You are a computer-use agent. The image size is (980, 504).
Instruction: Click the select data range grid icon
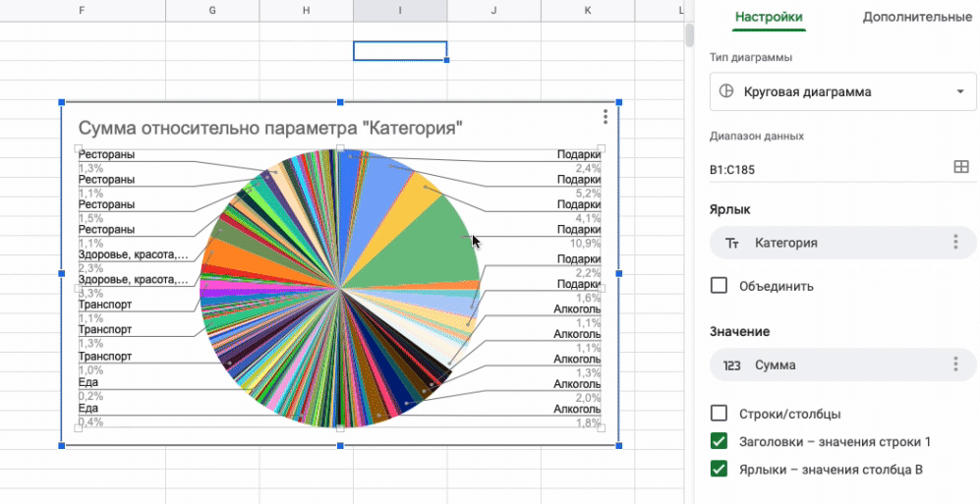point(961,167)
